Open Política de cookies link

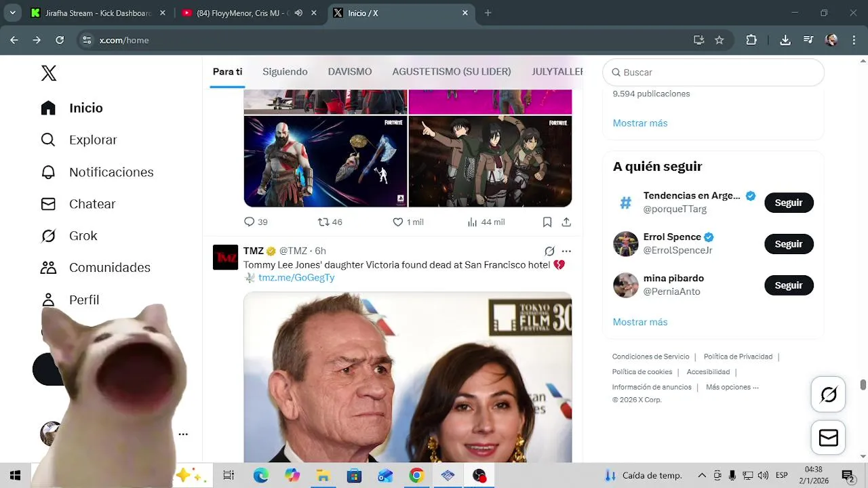click(x=642, y=372)
